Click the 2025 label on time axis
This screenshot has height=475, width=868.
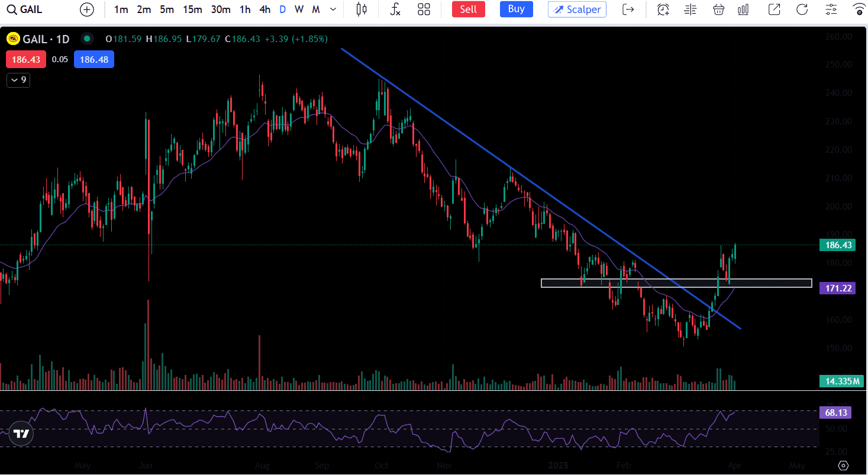point(558,466)
